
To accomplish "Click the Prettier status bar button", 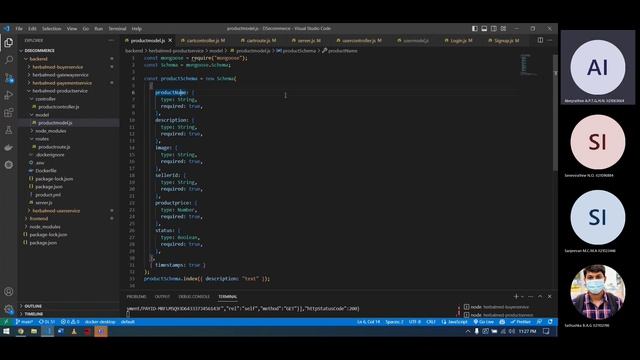I will pos(520,322).
